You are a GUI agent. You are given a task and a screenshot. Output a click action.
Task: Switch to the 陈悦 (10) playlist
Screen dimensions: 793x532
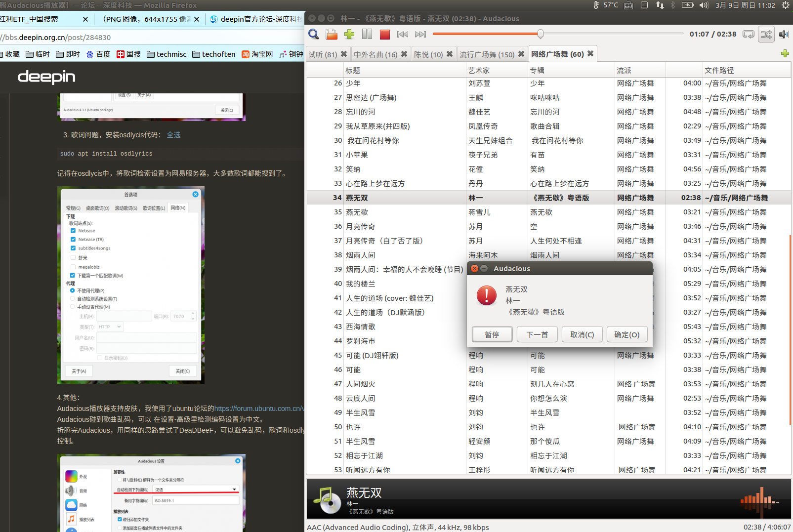(428, 54)
